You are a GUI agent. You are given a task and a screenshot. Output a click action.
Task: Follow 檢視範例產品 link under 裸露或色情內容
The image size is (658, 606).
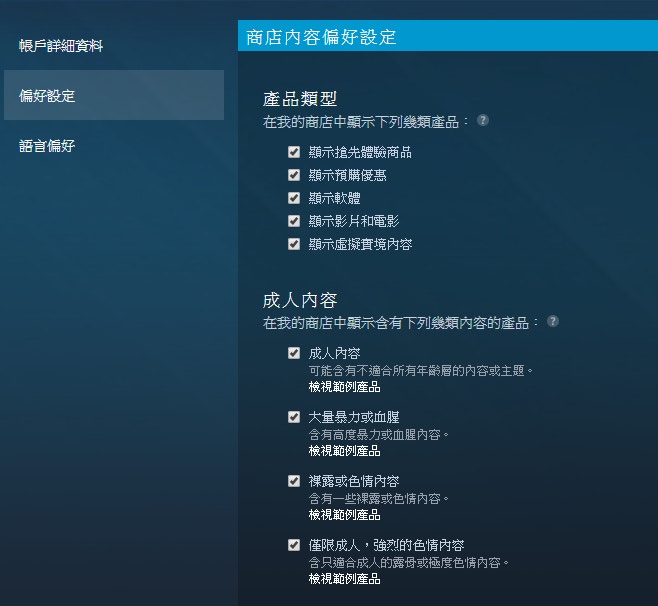(344, 514)
